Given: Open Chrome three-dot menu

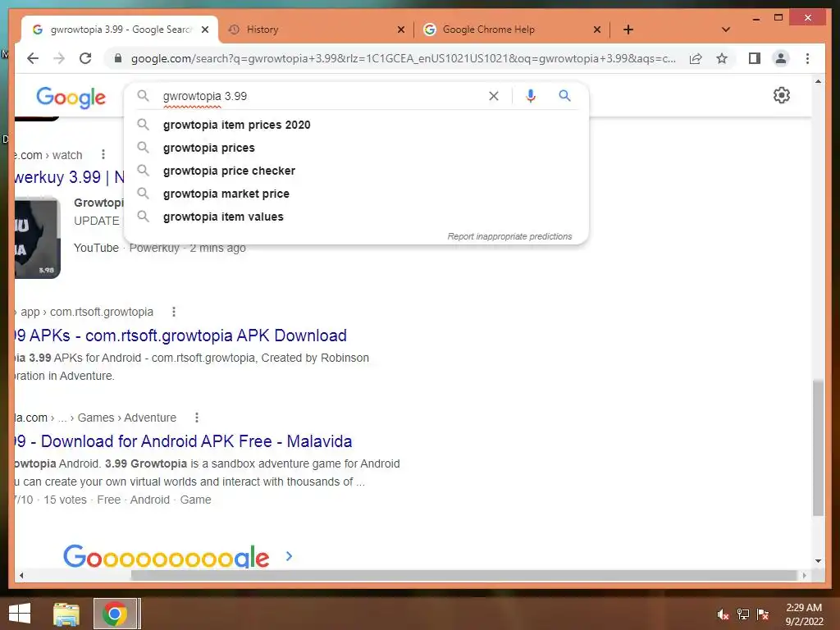Looking at the screenshot, I should (807, 58).
